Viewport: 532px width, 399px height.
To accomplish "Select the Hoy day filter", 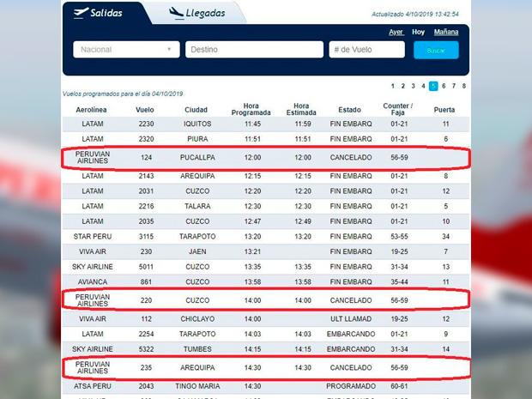I will pos(418,32).
